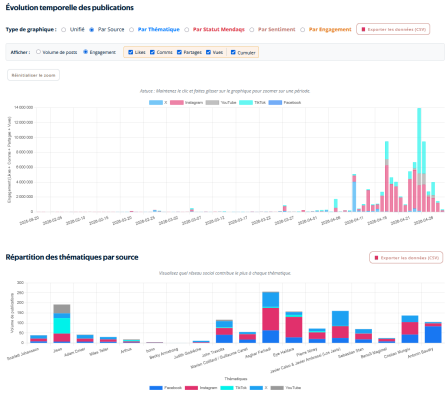This screenshot has width=448, height=398.
Task: Export temporal evolution data as CSV
Action: coord(393,29)
